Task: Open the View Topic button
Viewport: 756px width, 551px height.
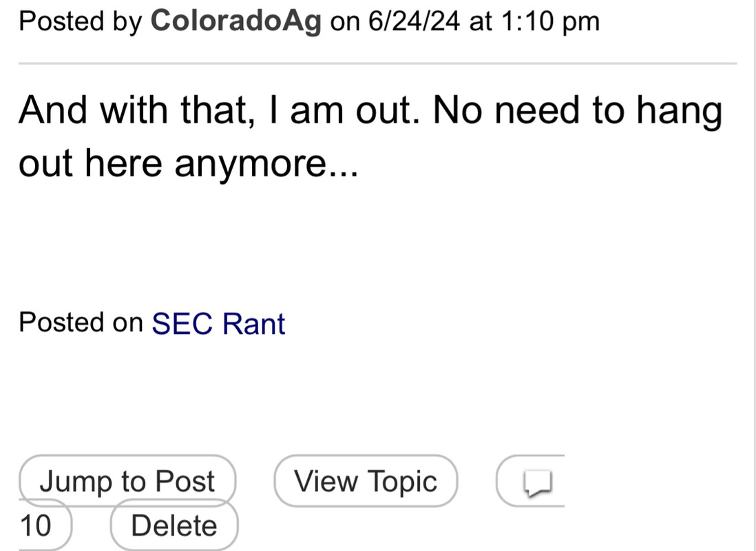Action: (x=366, y=481)
